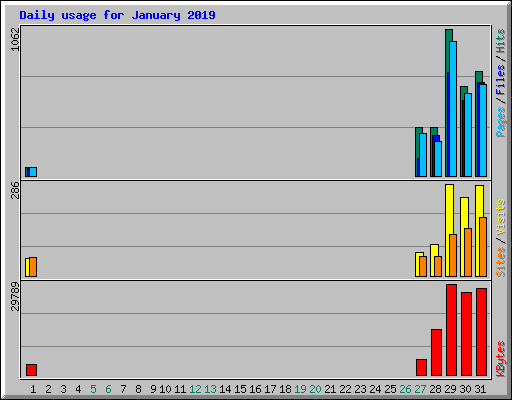512x400 pixels.
Task: Click the 286 visits axis value
Action: 15,190
